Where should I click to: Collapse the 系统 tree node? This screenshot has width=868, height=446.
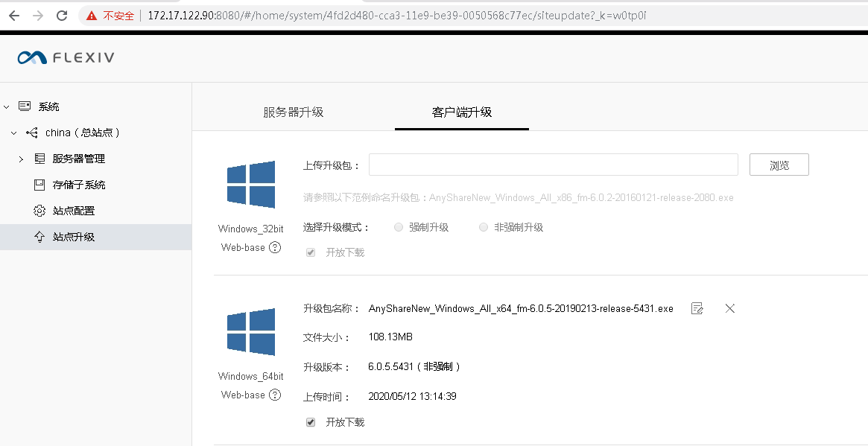[x=7, y=106]
